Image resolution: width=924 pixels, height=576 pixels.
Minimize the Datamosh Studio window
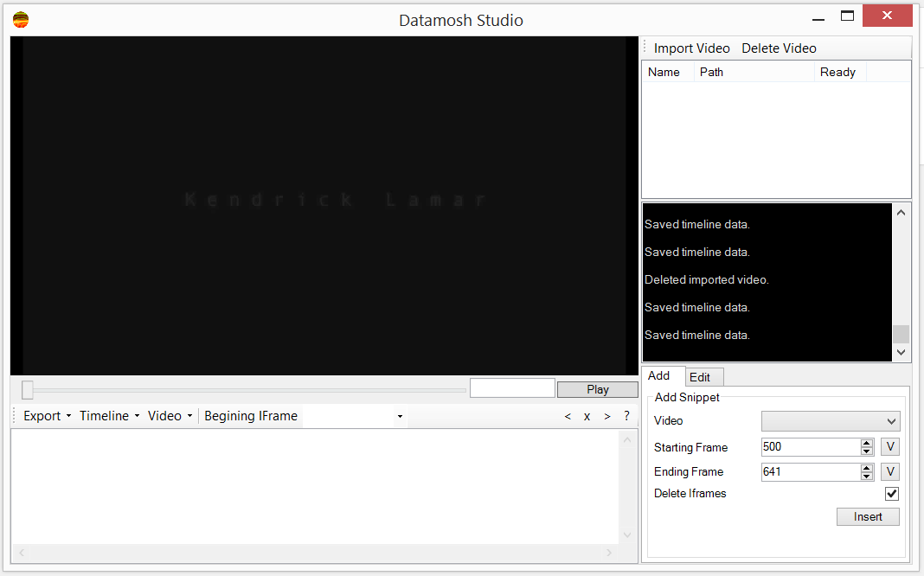[818, 17]
